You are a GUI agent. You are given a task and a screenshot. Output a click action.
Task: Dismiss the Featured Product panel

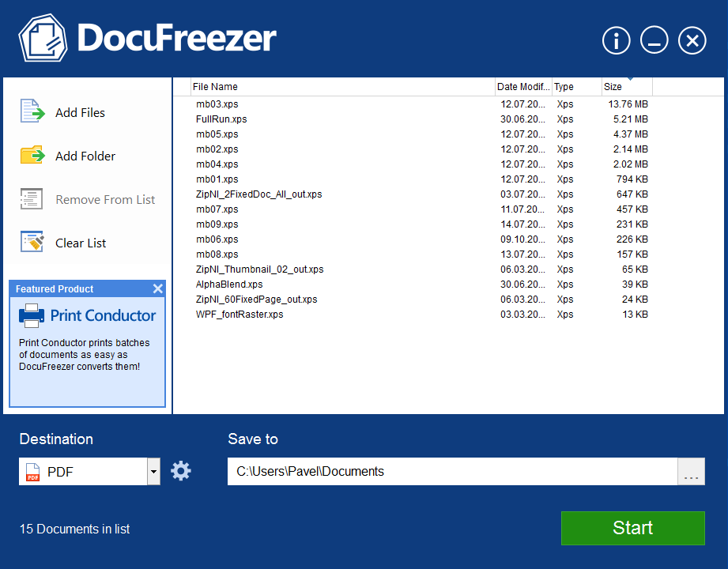(x=158, y=288)
